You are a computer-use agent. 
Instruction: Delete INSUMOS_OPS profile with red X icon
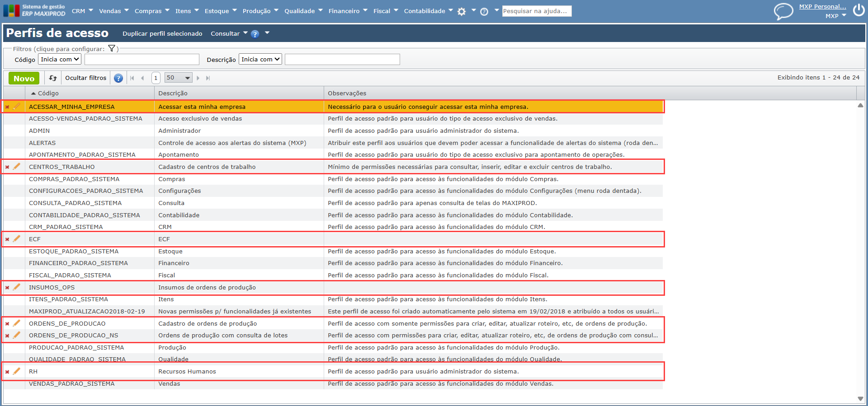point(7,288)
